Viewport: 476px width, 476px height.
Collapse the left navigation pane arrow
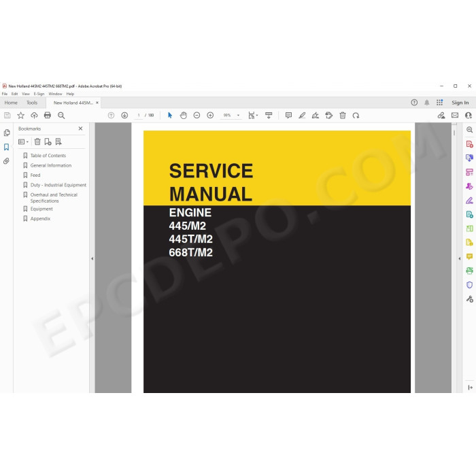(x=92, y=258)
